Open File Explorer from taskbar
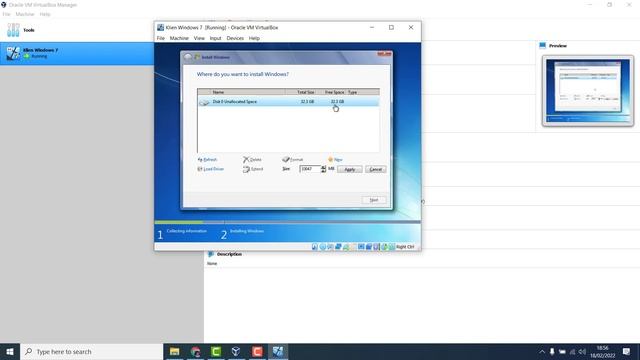This screenshot has height=360, width=640. click(175, 351)
